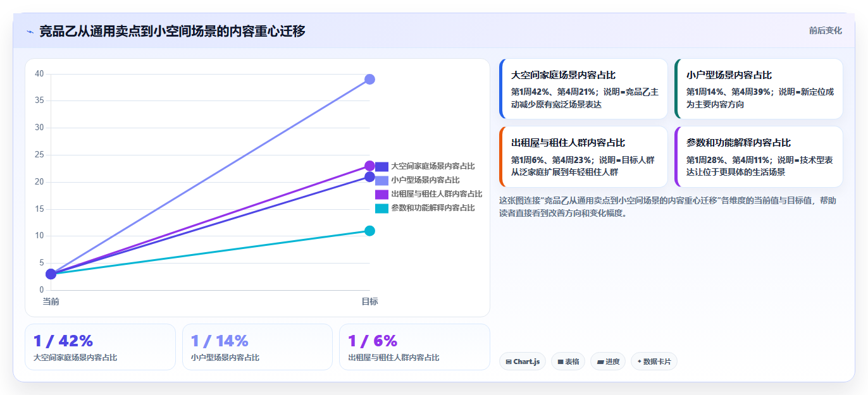868x395 pixels.
Task: Click the y-axis value 25
Action: pyautogui.click(x=39, y=155)
